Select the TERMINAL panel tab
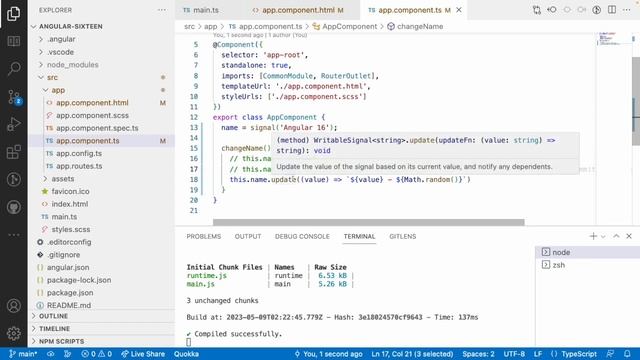Screen dimensions: 640x360 pyautogui.click(x=359, y=236)
